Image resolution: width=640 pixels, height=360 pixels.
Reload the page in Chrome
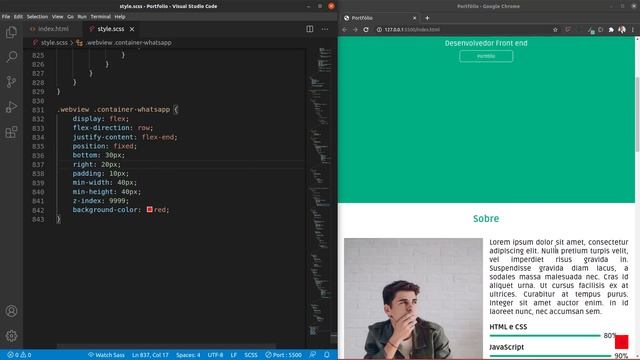(x=366, y=29)
